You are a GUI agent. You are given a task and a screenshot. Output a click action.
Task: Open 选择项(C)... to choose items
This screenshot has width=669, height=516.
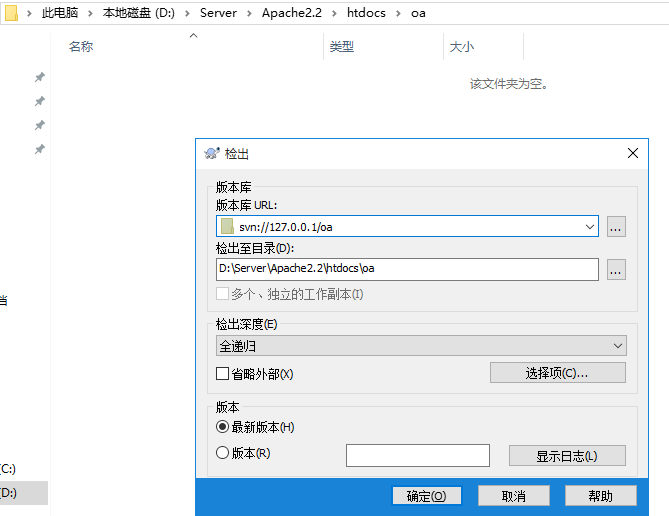click(x=557, y=373)
